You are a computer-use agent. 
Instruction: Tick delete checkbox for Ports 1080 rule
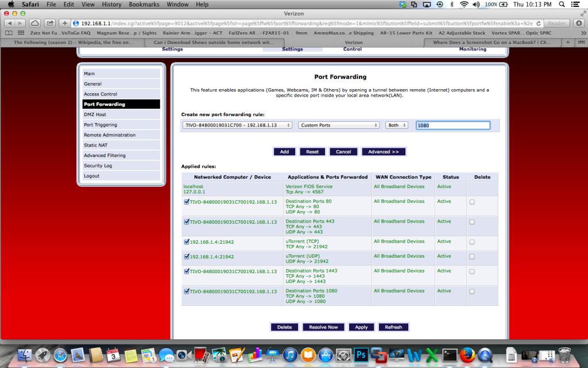472,292
